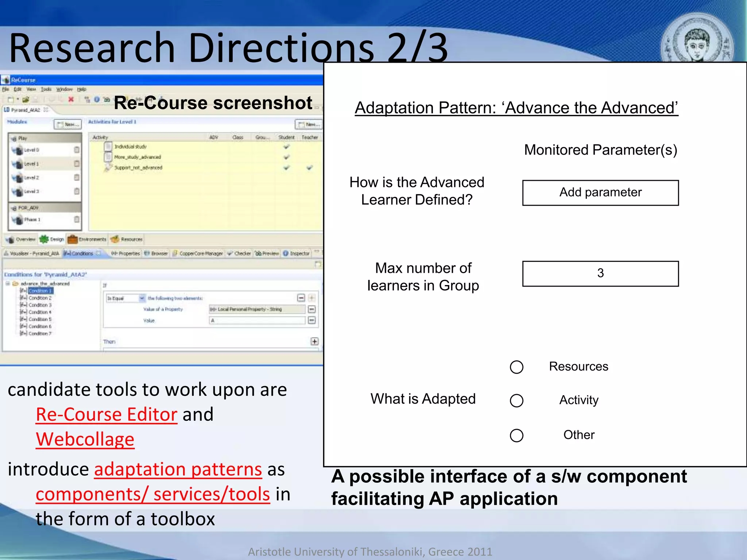Click the Add parameter box
The width and height of the screenshot is (747, 560).
point(600,192)
